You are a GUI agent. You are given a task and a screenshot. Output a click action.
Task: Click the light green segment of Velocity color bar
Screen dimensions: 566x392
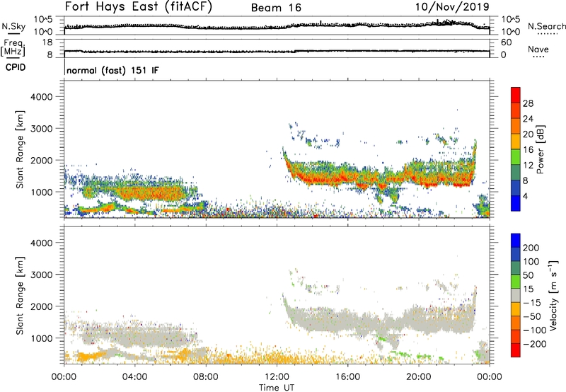(x=516, y=282)
